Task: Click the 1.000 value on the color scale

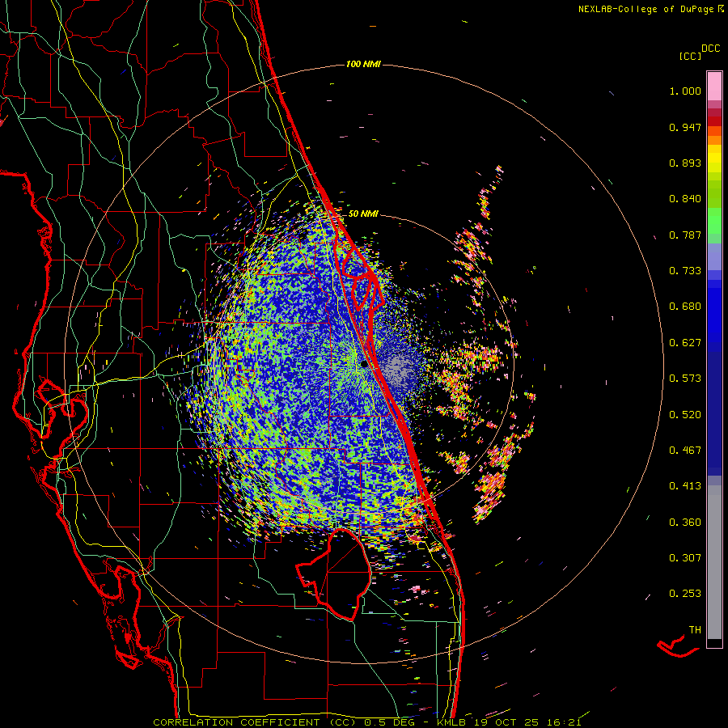Action: [685, 91]
